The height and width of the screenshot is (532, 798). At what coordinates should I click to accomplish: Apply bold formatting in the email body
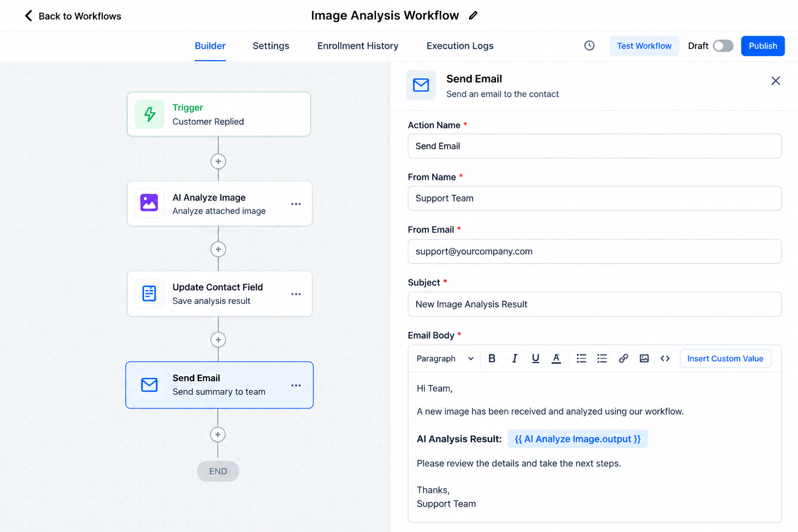492,358
